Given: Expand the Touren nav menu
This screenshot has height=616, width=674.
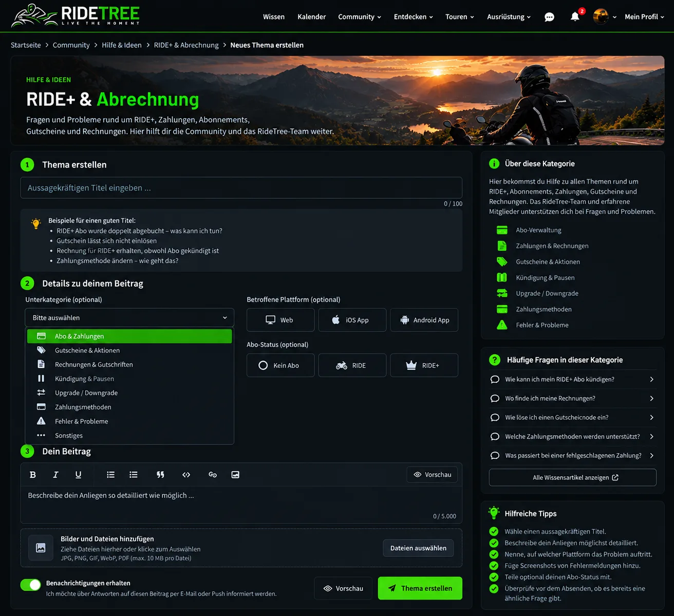Looking at the screenshot, I should click(460, 17).
